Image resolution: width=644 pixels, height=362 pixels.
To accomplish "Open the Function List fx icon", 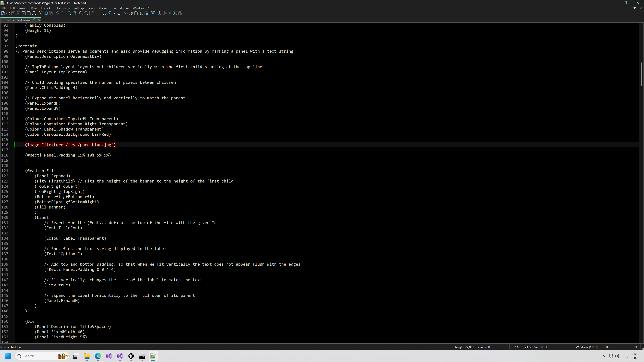I will pyautogui.click(x=141, y=13).
